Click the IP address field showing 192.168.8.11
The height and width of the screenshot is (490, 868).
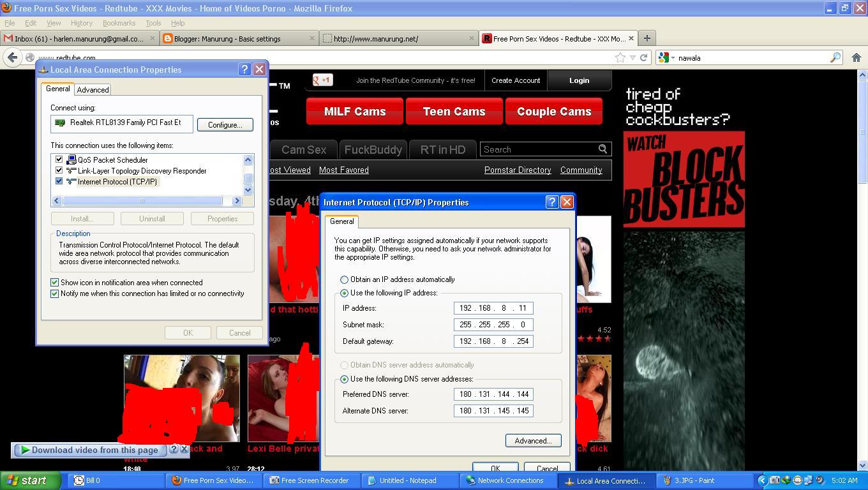click(x=493, y=308)
